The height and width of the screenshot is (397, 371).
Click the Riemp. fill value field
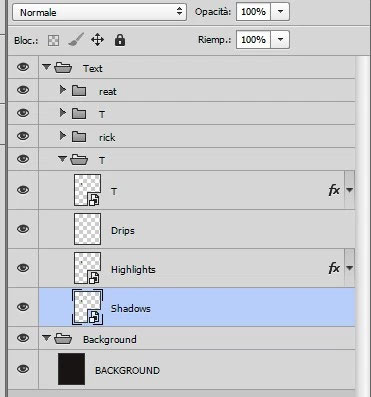tap(253, 40)
